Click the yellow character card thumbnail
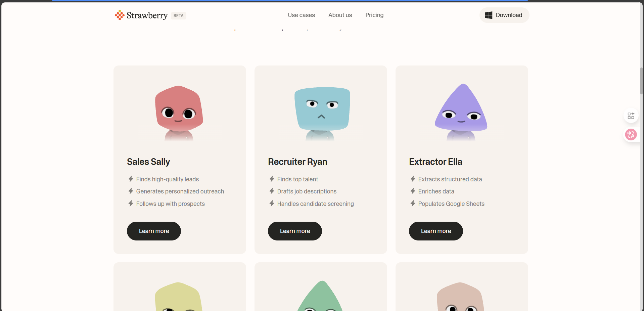The width and height of the screenshot is (644, 311). coord(179,297)
